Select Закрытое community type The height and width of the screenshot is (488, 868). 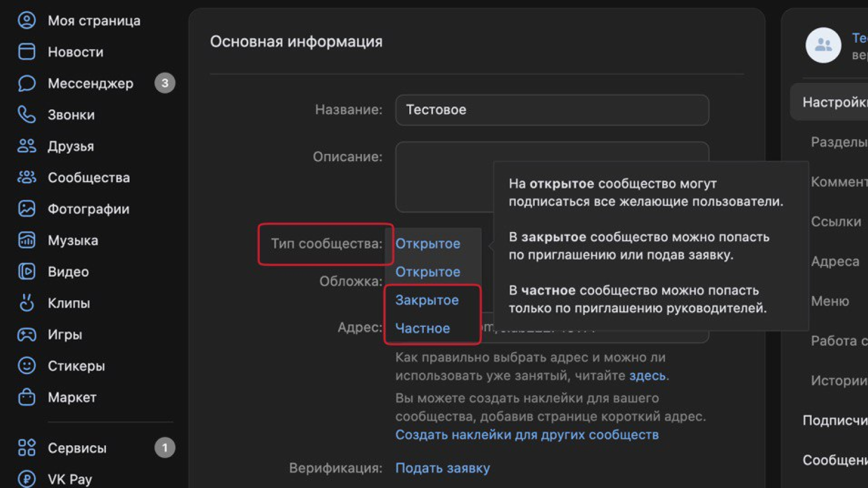click(x=427, y=300)
